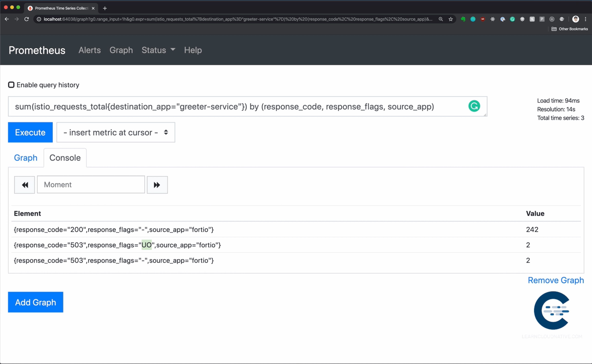
Task: Open the uBlock Origin shield extension
Action: [483, 19]
